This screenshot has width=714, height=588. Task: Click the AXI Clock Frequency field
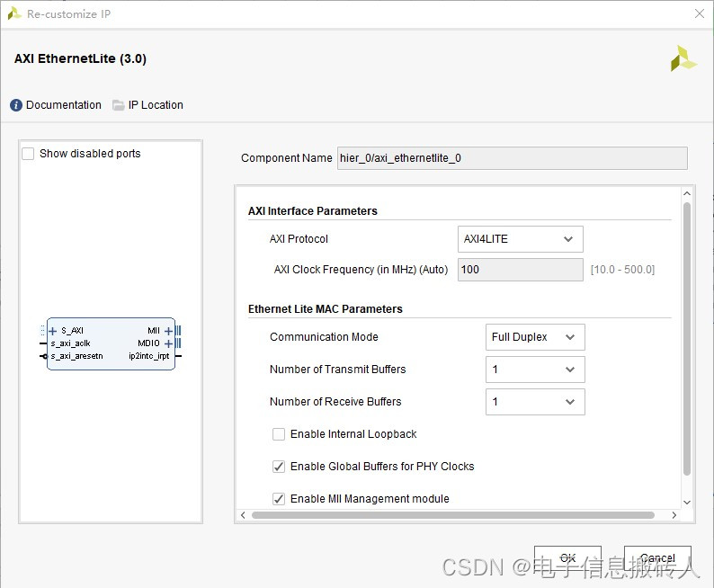coord(521,270)
